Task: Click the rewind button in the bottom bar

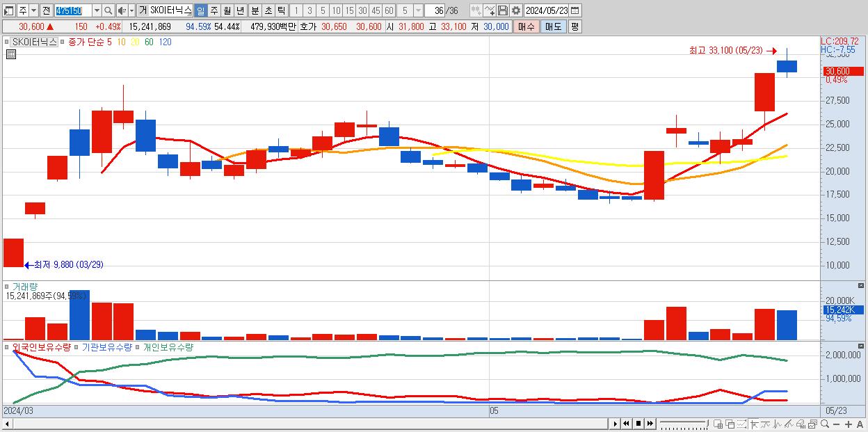Action: point(626,424)
